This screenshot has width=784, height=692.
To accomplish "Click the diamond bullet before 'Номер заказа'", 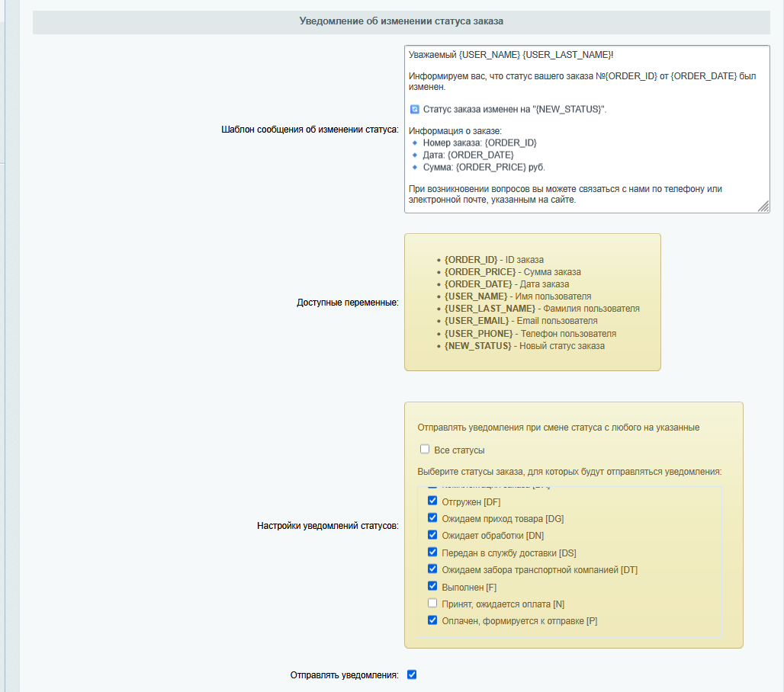I will tap(415, 143).
